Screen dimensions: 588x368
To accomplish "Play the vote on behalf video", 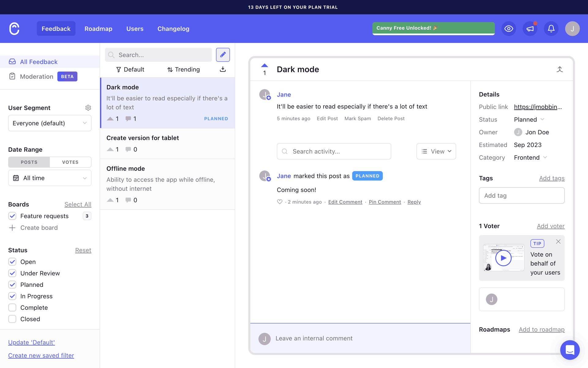I will point(503,258).
